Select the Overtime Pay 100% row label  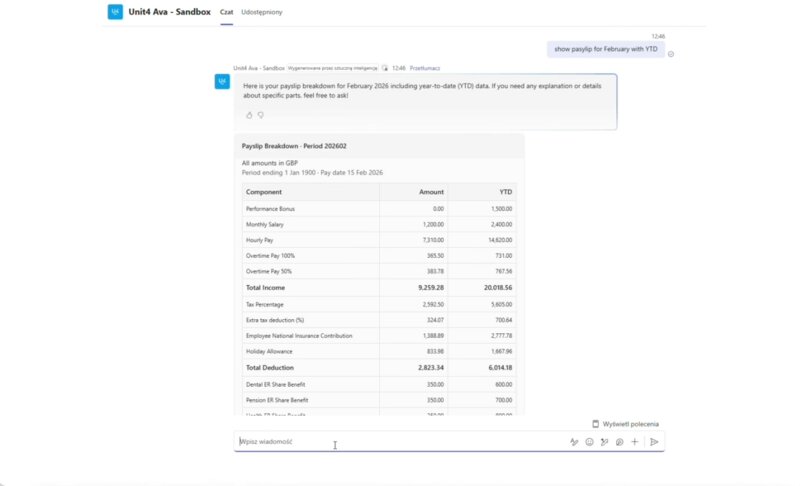pos(270,256)
